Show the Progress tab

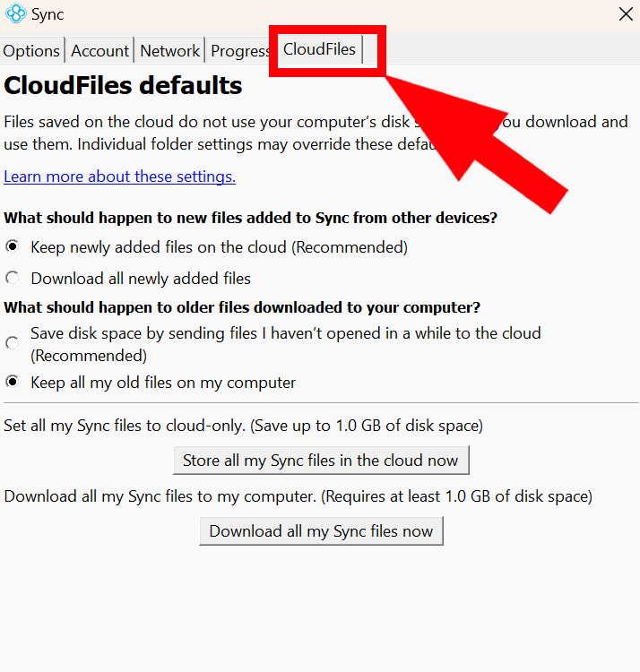click(x=239, y=51)
